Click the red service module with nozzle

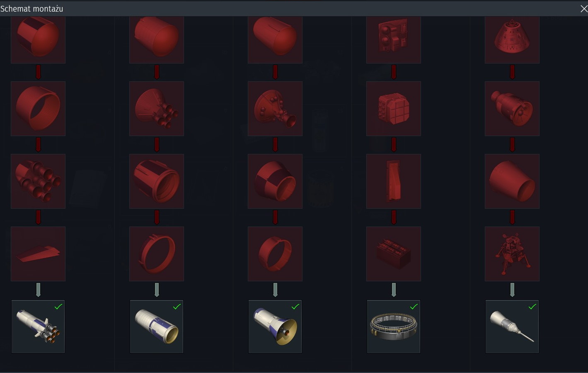tap(512, 109)
